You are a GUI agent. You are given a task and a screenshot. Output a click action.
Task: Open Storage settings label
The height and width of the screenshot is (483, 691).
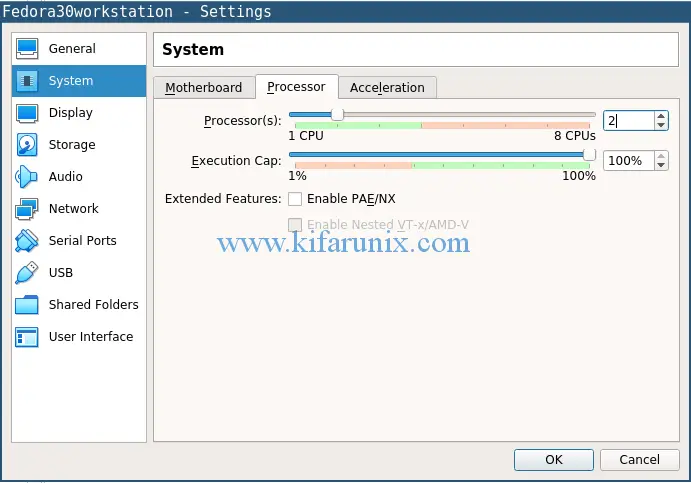pos(72,145)
